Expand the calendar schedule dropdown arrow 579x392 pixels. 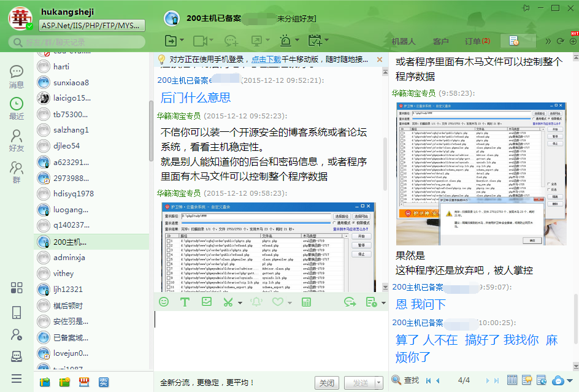tap(326, 40)
